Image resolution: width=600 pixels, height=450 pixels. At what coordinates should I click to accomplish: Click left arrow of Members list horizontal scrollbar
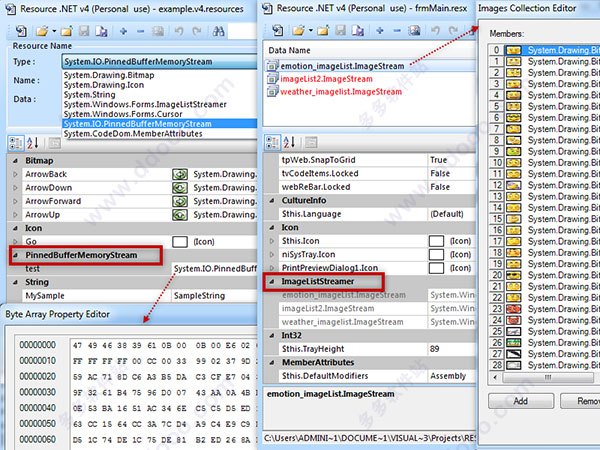click(496, 377)
